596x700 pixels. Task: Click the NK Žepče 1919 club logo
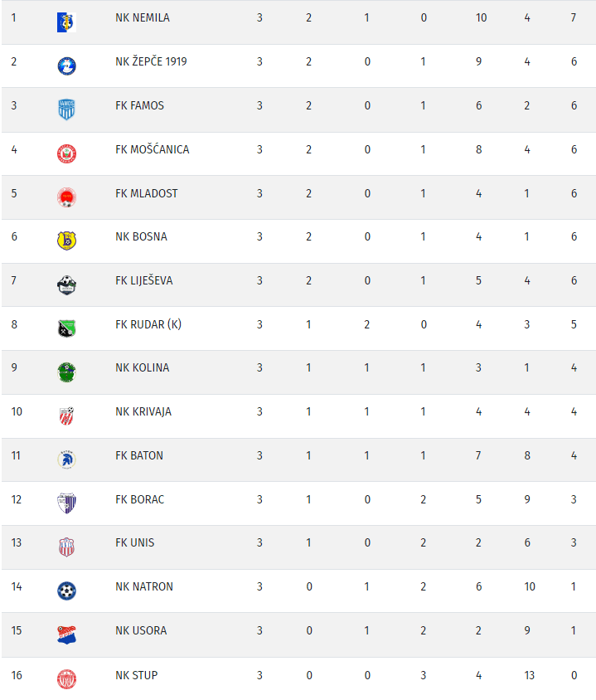pos(66,66)
